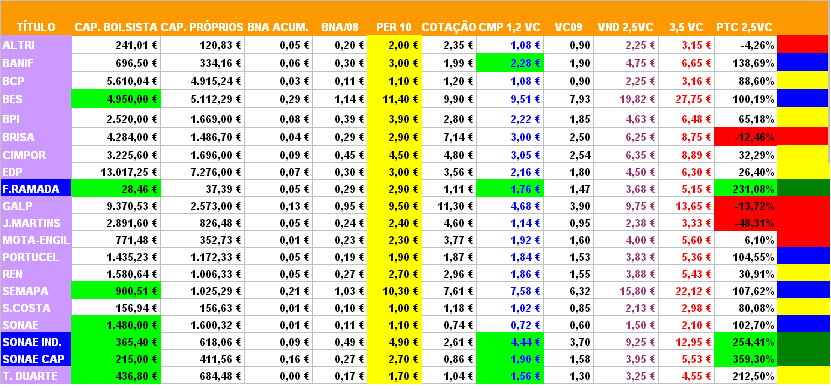The height and width of the screenshot is (389, 831).
Task: Click red color cell in ALTRI row
Action: pyautogui.click(x=803, y=45)
